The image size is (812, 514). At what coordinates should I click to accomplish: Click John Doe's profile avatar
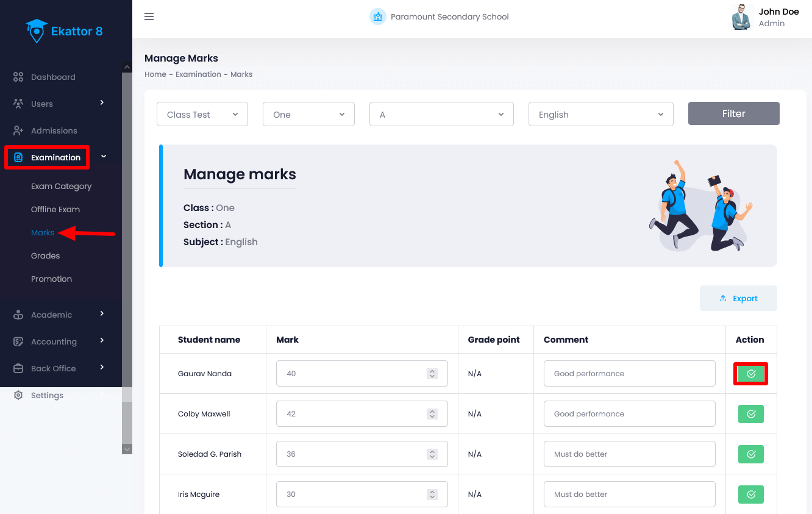point(741,17)
